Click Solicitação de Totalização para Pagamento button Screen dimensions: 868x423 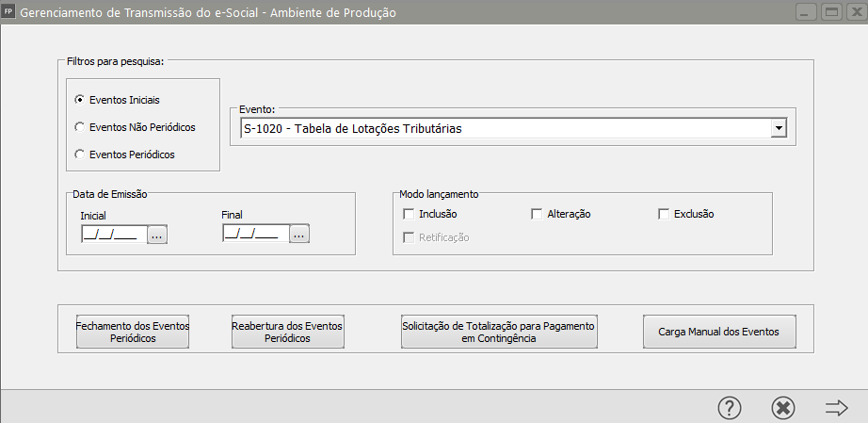(x=499, y=332)
